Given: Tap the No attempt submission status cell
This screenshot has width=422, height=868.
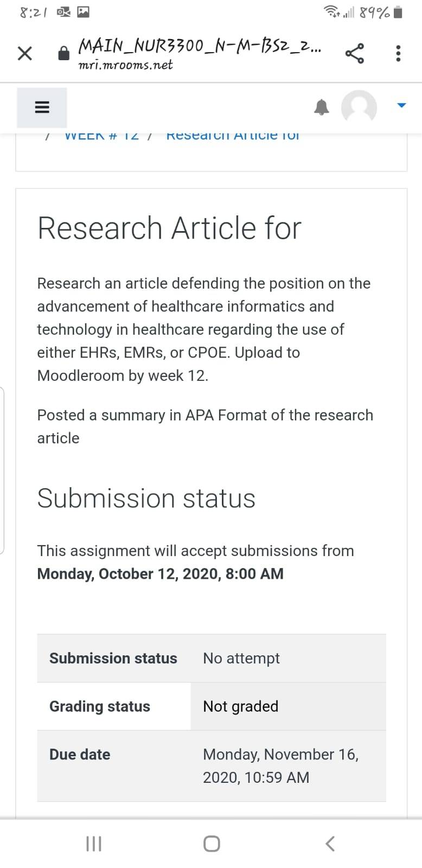Looking at the screenshot, I should pyautogui.click(x=289, y=658).
